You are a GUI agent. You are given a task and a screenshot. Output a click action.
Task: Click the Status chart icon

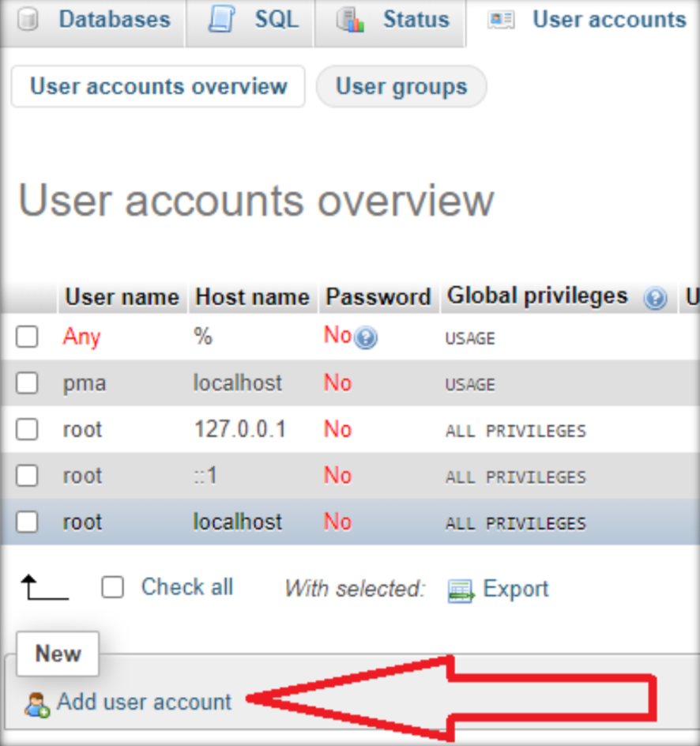pyautogui.click(x=350, y=18)
